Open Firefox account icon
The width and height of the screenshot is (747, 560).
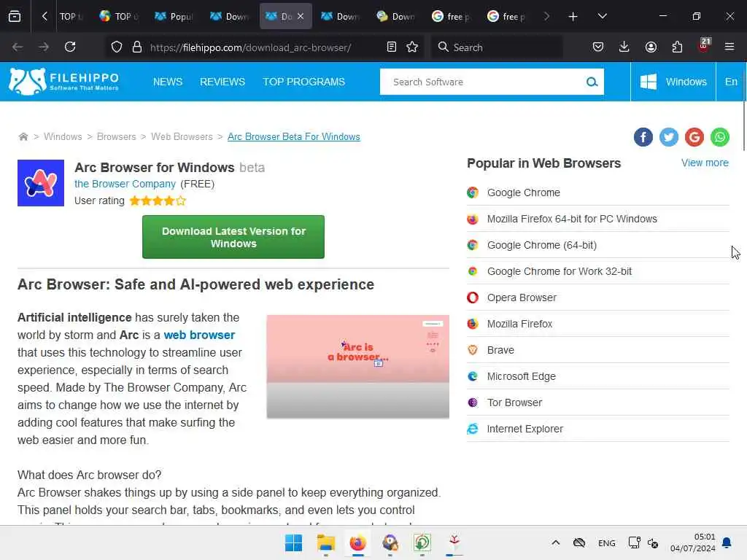[x=651, y=47]
